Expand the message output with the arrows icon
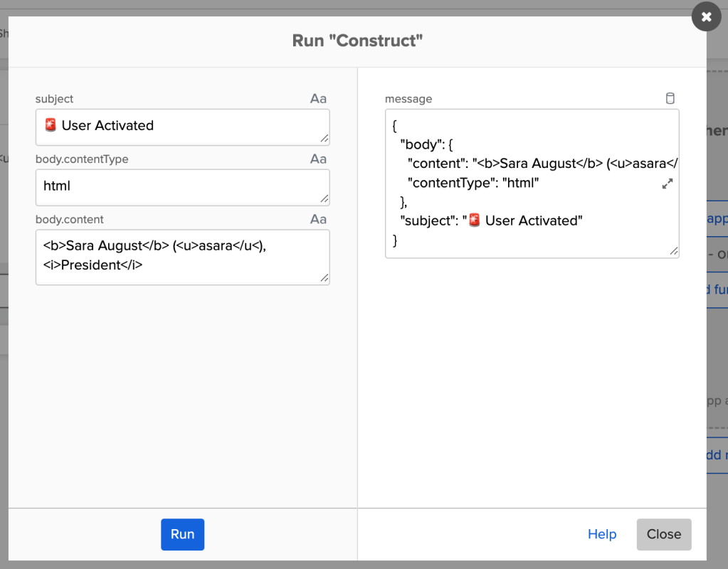Image resolution: width=728 pixels, height=569 pixels. [667, 184]
